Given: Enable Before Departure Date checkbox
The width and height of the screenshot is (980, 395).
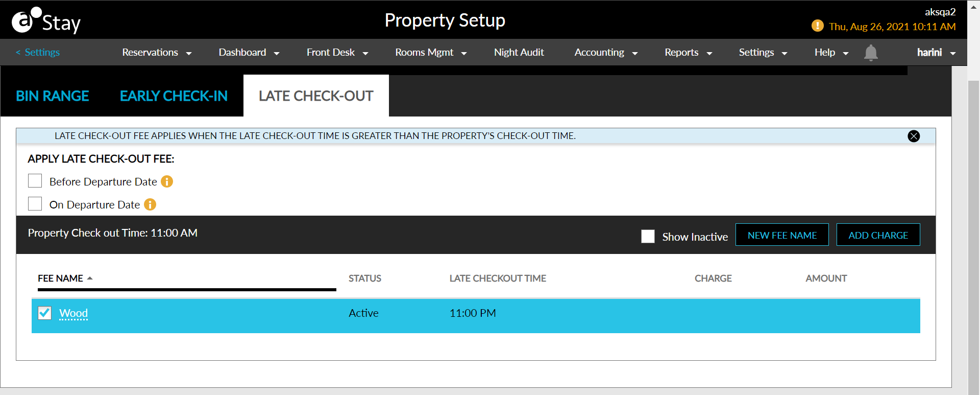Looking at the screenshot, I should pos(35,181).
